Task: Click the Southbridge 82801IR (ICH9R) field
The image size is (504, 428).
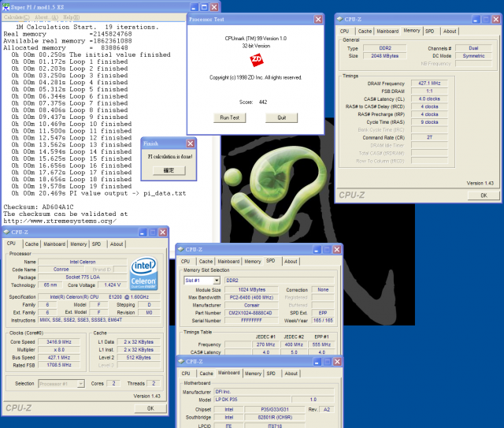Action: 275,418
